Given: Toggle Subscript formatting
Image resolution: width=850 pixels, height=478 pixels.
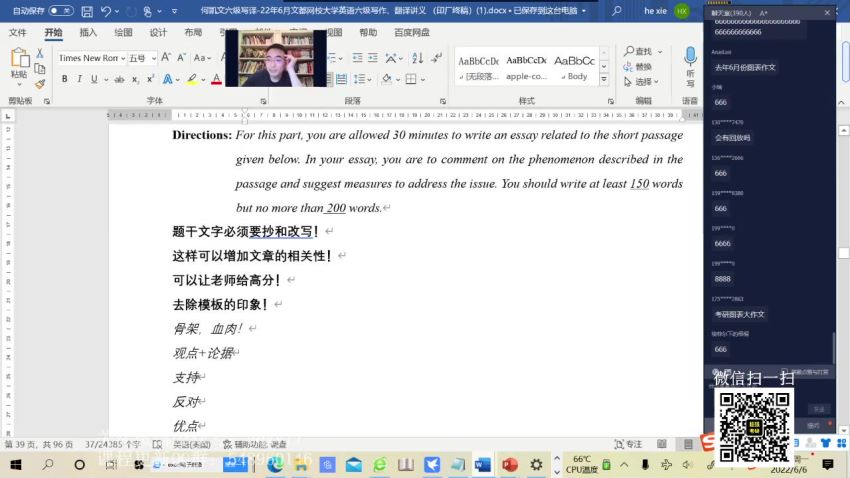Looking at the screenshot, I should (135, 79).
